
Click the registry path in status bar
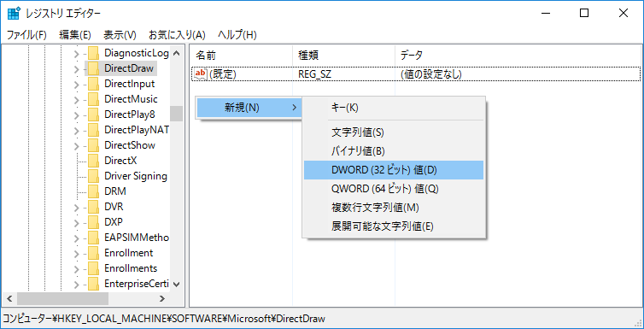coord(164,319)
